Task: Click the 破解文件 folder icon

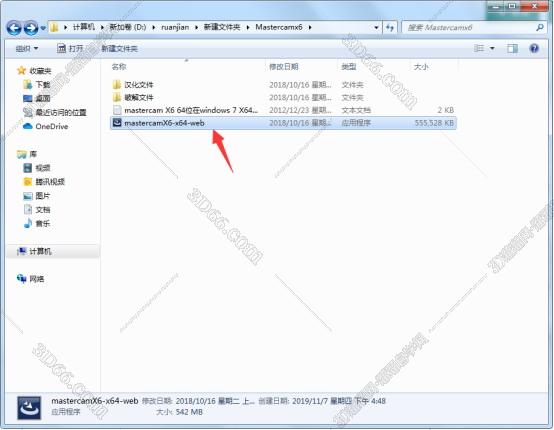Action: [117, 97]
